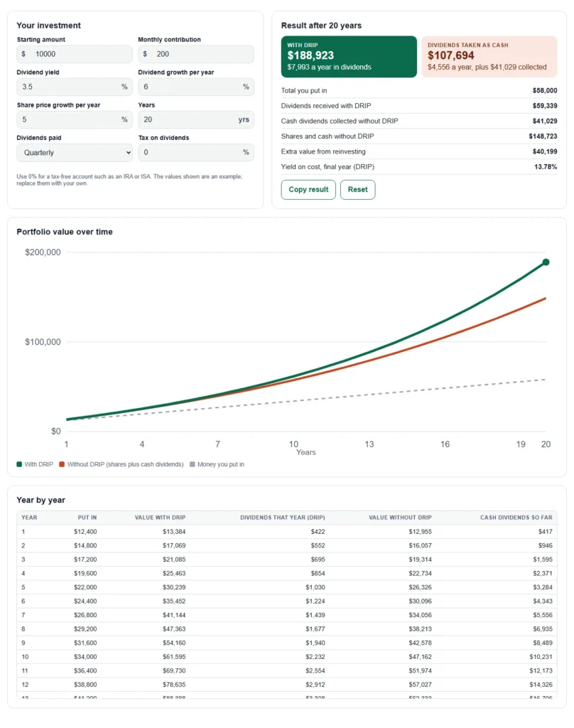This screenshot has width=574, height=728.
Task: Click the With DRIP legend label
Action: [x=39, y=464]
